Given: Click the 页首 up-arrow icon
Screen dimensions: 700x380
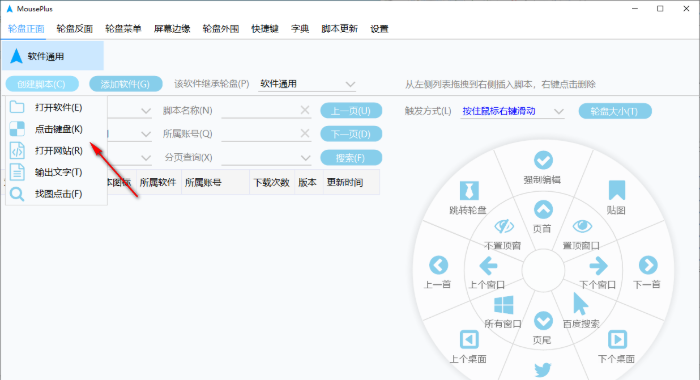Looking at the screenshot, I should [543, 209].
